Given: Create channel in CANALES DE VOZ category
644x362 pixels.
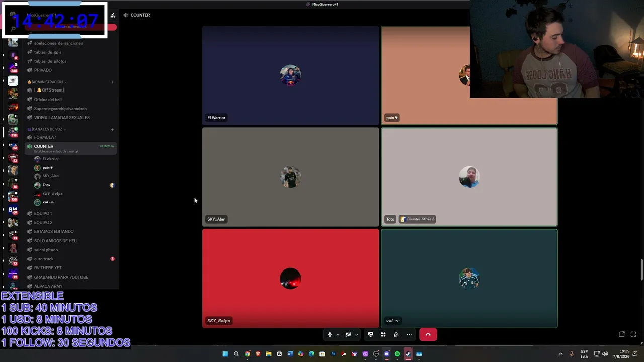Looking at the screenshot, I should (112, 129).
